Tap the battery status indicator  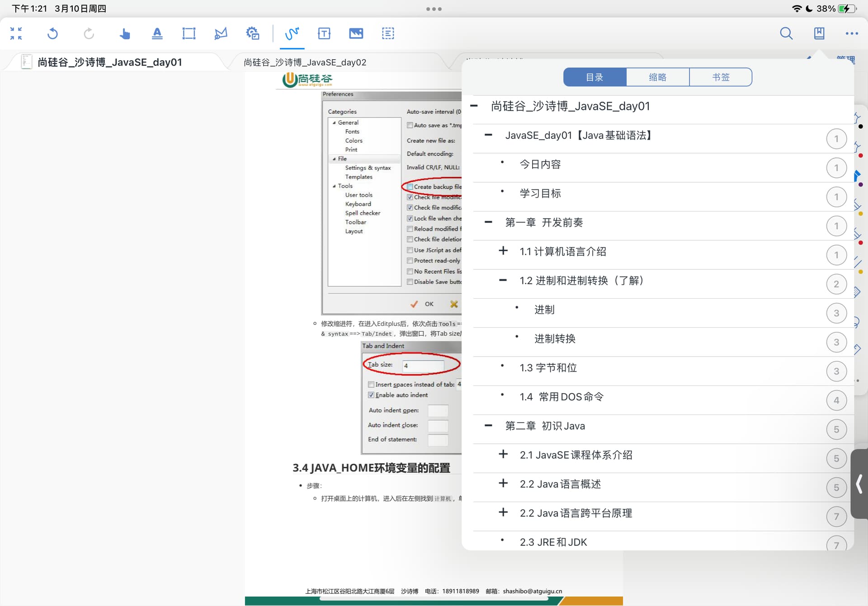[847, 9]
